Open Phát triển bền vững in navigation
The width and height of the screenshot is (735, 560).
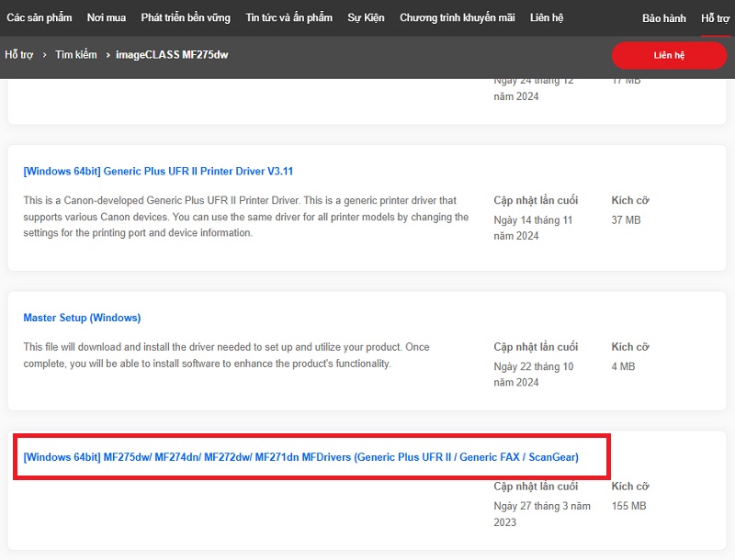(x=187, y=18)
